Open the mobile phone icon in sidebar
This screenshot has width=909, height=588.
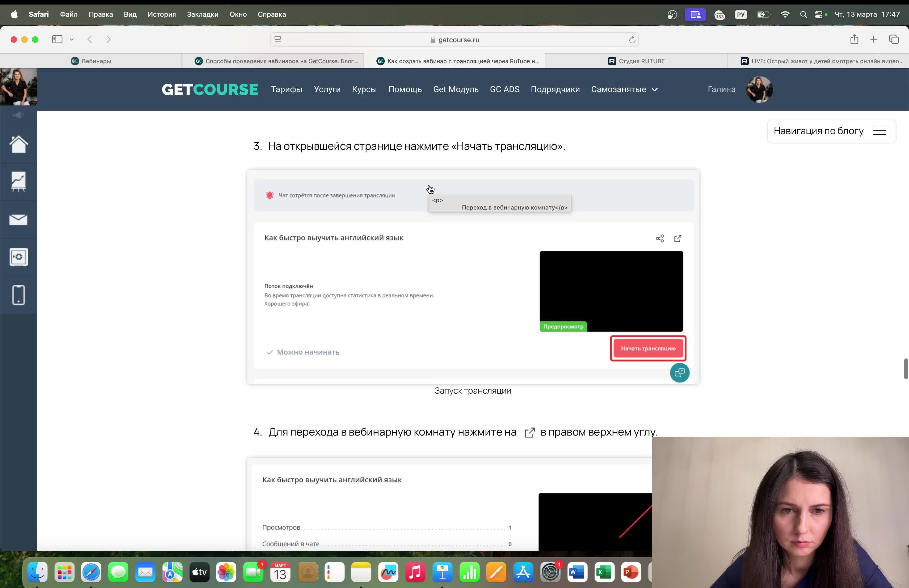click(18, 295)
